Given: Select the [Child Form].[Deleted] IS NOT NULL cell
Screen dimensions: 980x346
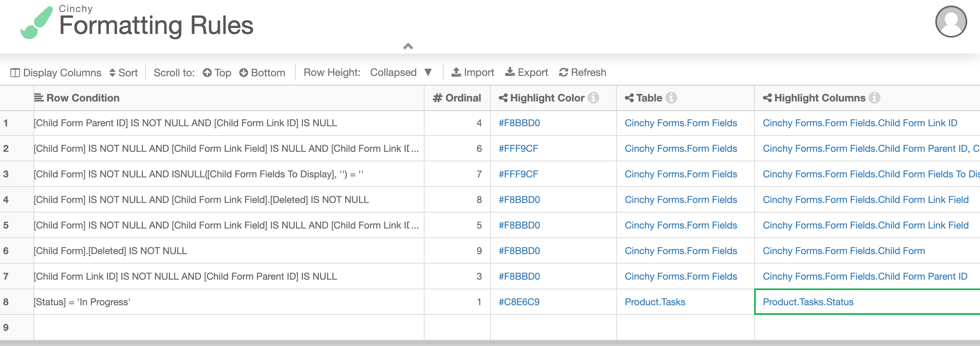Looking at the screenshot, I should [229, 251].
